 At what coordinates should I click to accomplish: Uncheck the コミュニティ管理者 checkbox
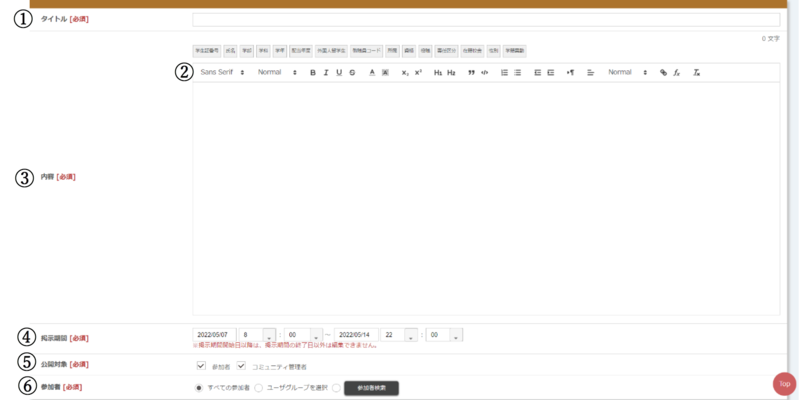[x=241, y=366]
